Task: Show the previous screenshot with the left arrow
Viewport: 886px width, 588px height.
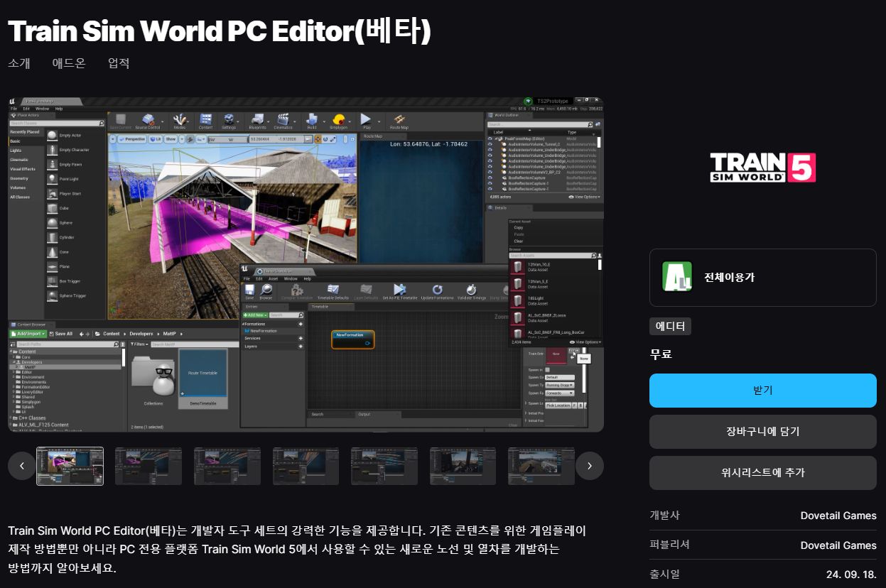Action: (x=22, y=466)
